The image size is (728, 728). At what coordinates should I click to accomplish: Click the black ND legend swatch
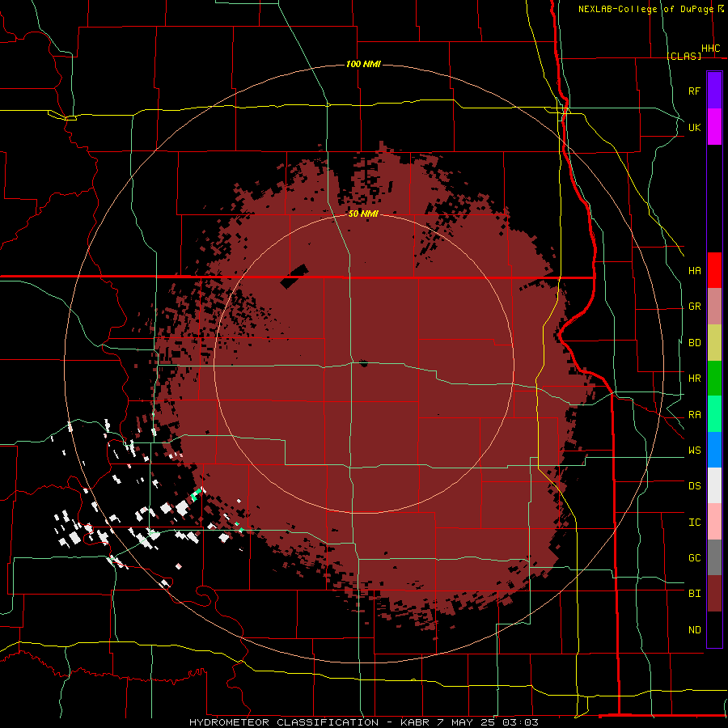[x=714, y=629]
